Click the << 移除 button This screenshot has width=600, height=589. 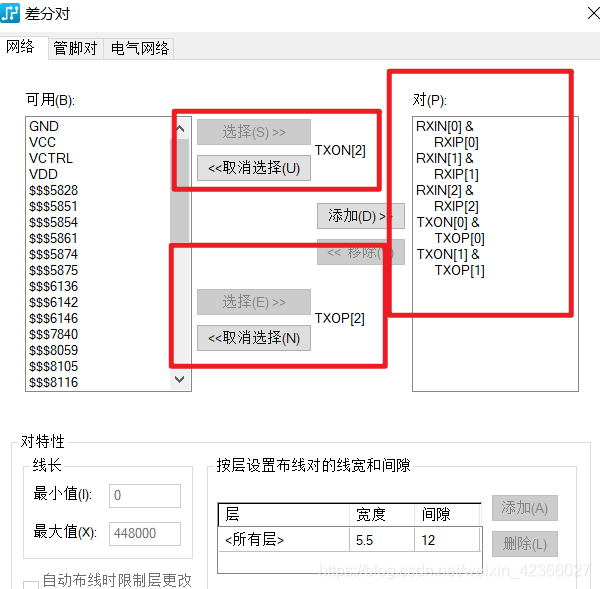pyautogui.click(x=360, y=252)
